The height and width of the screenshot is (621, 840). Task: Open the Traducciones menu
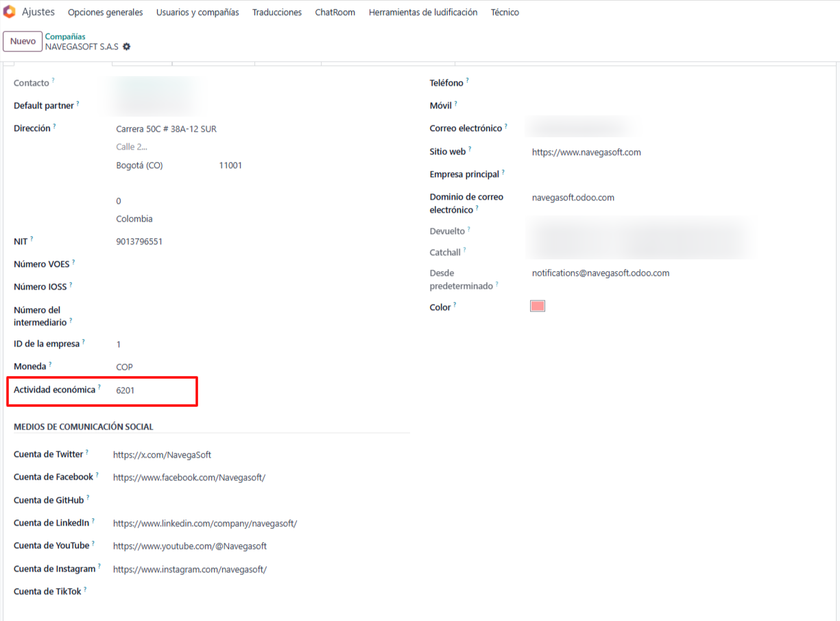[277, 12]
